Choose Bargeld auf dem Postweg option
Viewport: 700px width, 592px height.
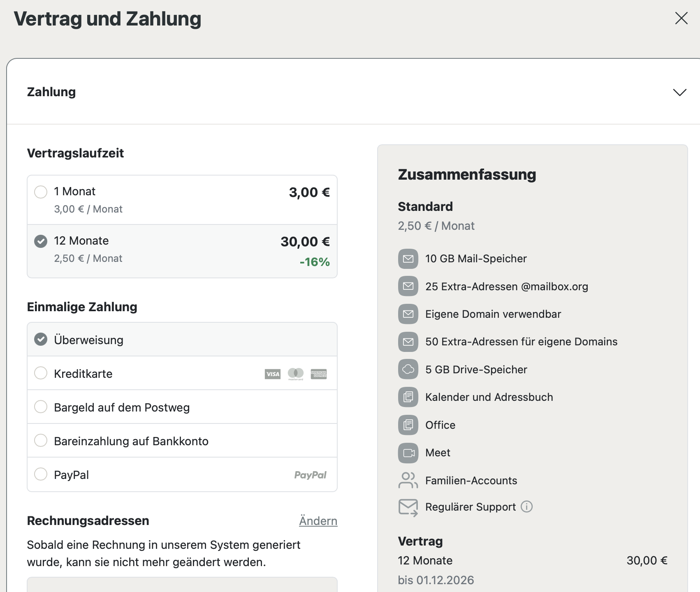point(41,407)
